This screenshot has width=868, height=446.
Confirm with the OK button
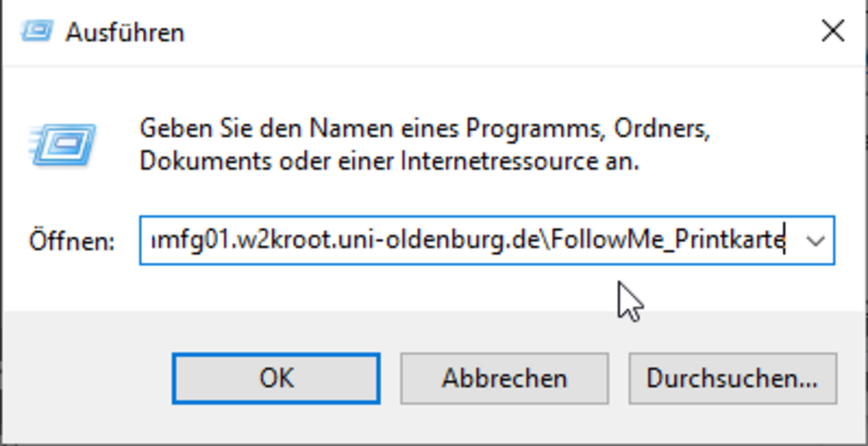pyautogui.click(x=276, y=378)
